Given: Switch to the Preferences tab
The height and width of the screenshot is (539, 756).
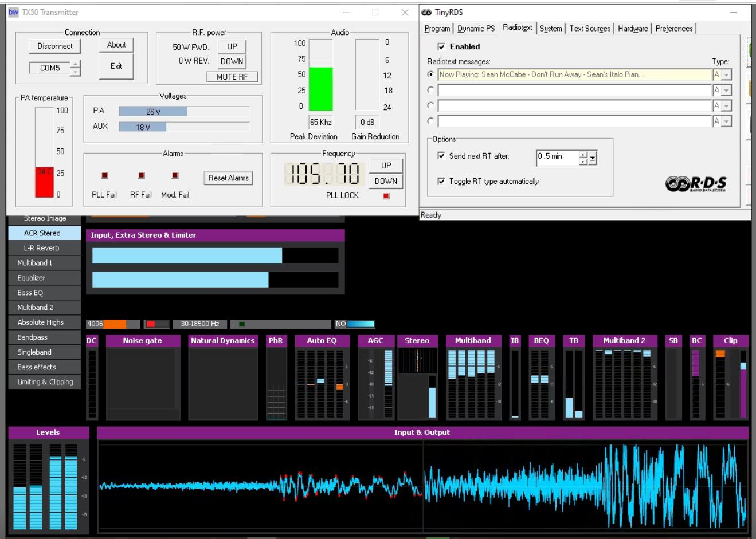Looking at the screenshot, I should pyautogui.click(x=674, y=29).
